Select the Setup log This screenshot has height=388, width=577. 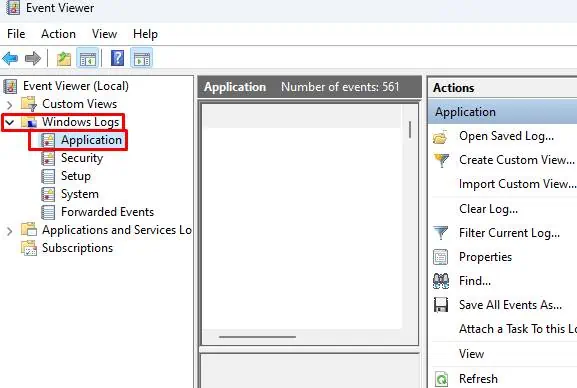coord(76,176)
